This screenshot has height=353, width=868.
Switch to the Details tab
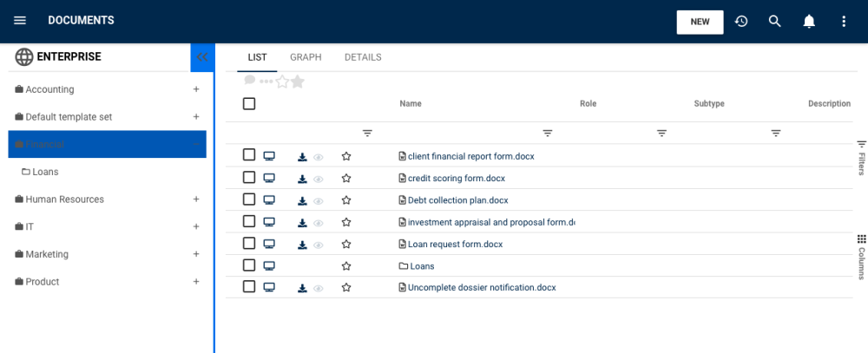point(363,57)
